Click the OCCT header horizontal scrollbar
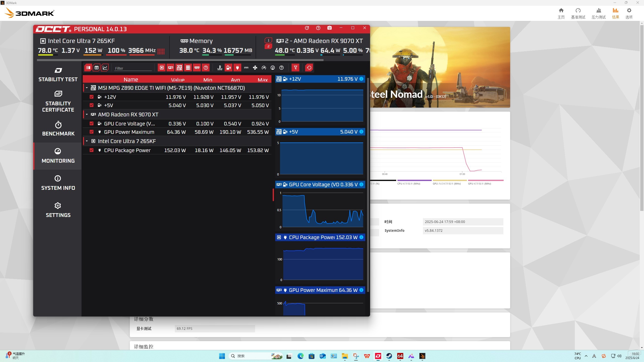644x362 pixels. 180,60
